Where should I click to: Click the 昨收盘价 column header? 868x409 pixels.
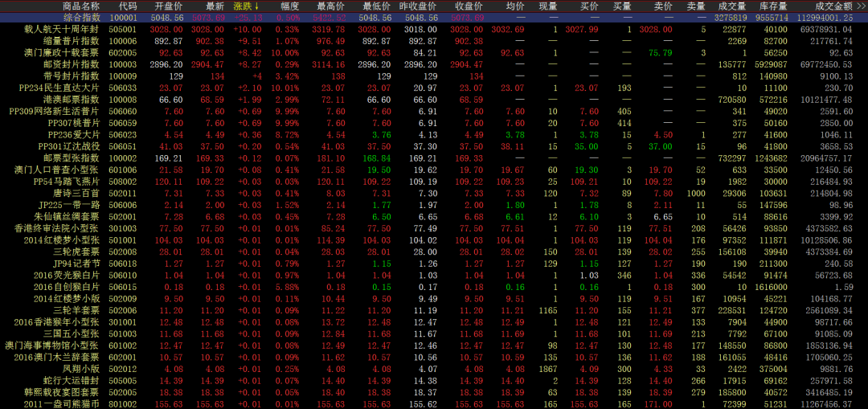click(x=417, y=6)
